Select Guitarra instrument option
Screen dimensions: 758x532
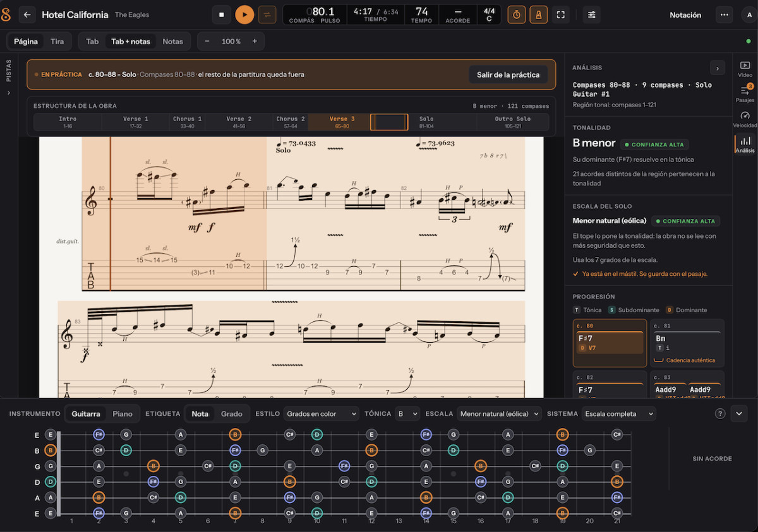pos(86,414)
